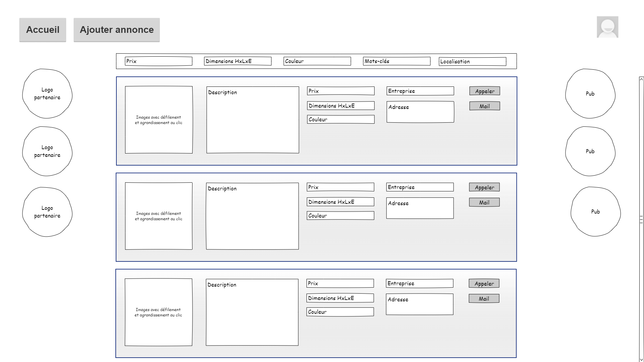
Task: Open the Accueil page
Action: 43,30
